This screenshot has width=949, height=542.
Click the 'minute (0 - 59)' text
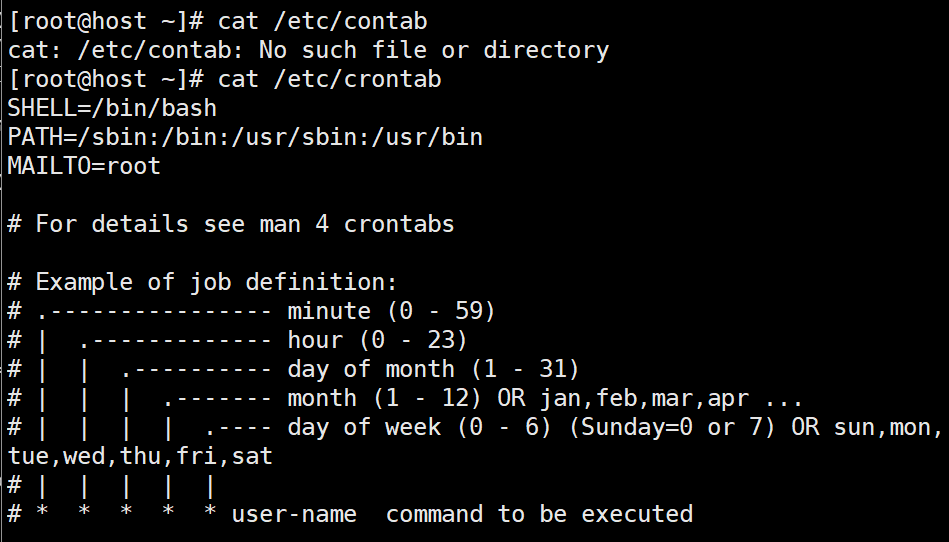coord(392,312)
